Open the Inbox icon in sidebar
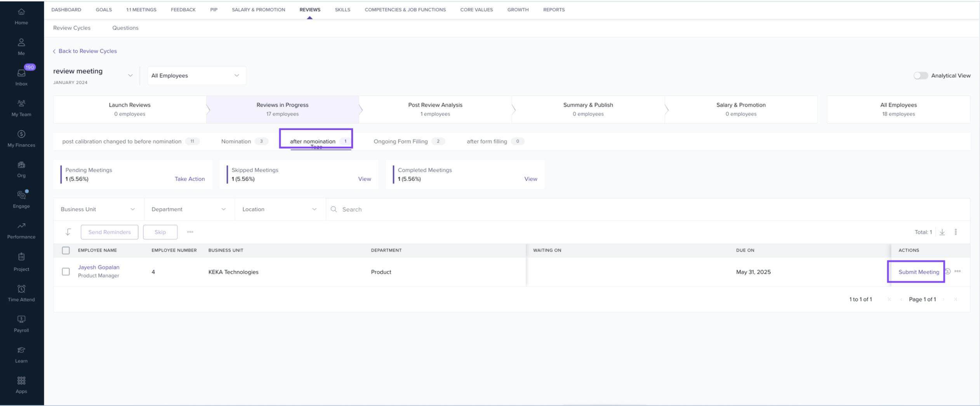 (21, 74)
